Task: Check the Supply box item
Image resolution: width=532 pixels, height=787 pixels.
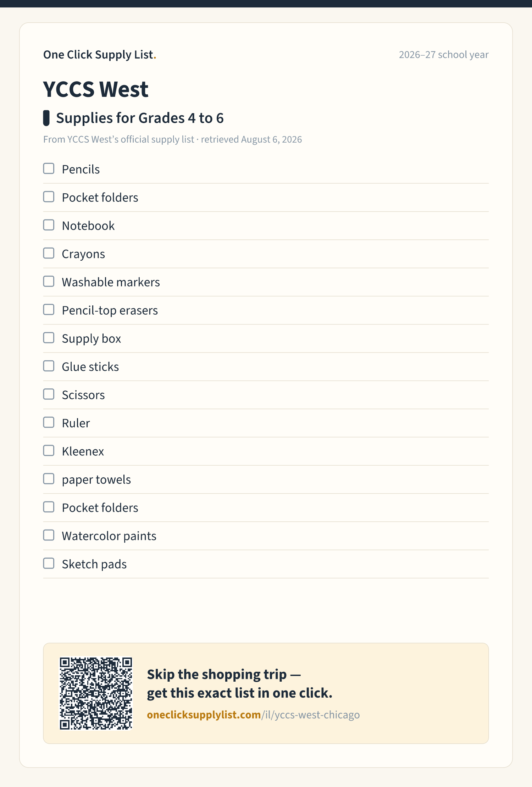Action: [x=49, y=338]
